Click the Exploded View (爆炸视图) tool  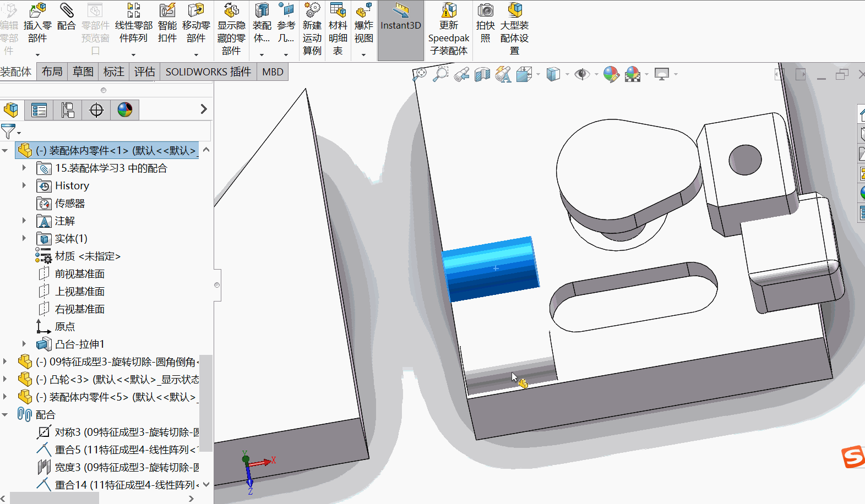click(363, 23)
